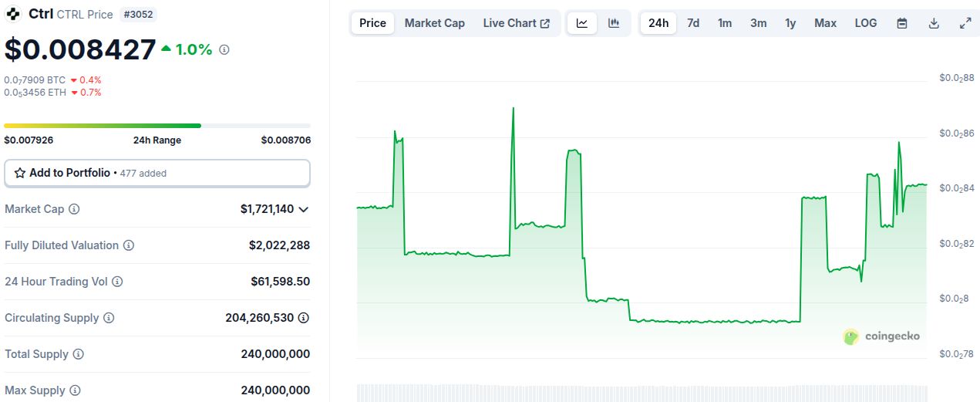
Task: Switch to the candlestick chart icon
Action: [x=614, y=23]
